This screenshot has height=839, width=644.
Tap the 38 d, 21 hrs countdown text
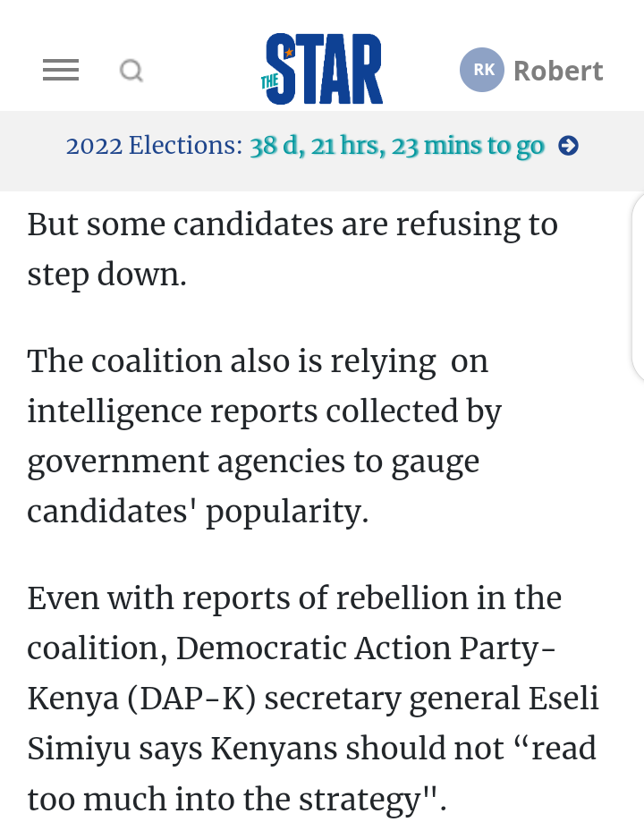397,146
